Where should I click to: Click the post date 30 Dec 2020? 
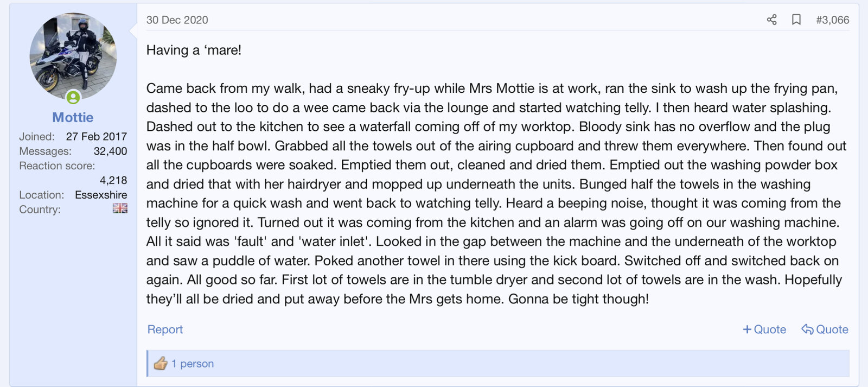coord(177,20)
